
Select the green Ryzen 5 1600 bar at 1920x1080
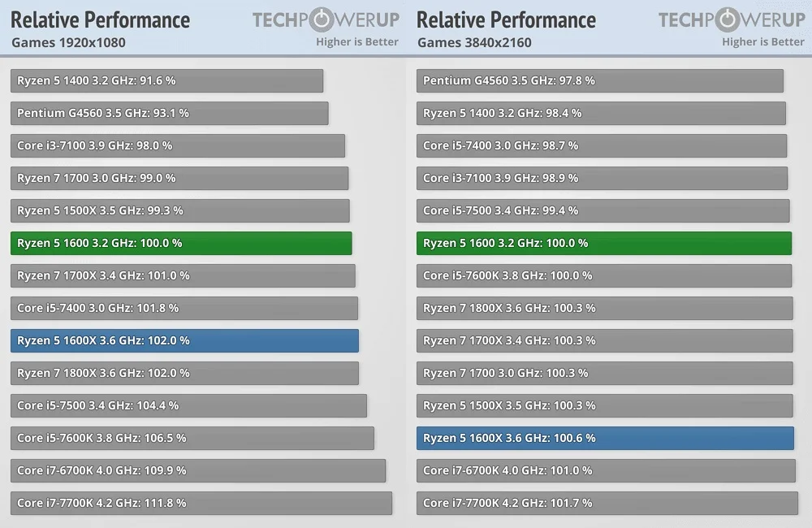coord(181,243)
